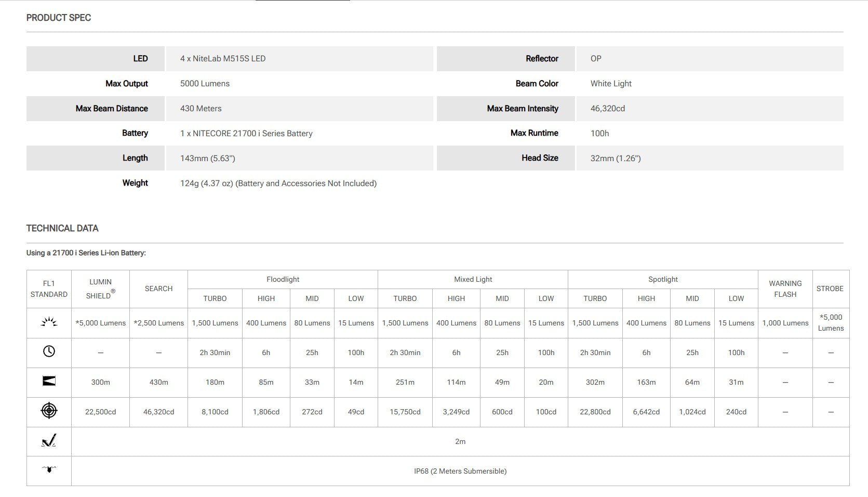Click the "22,800cd" spotlight turbo cell
Viewport: 868px width, 497px height.
595,412
